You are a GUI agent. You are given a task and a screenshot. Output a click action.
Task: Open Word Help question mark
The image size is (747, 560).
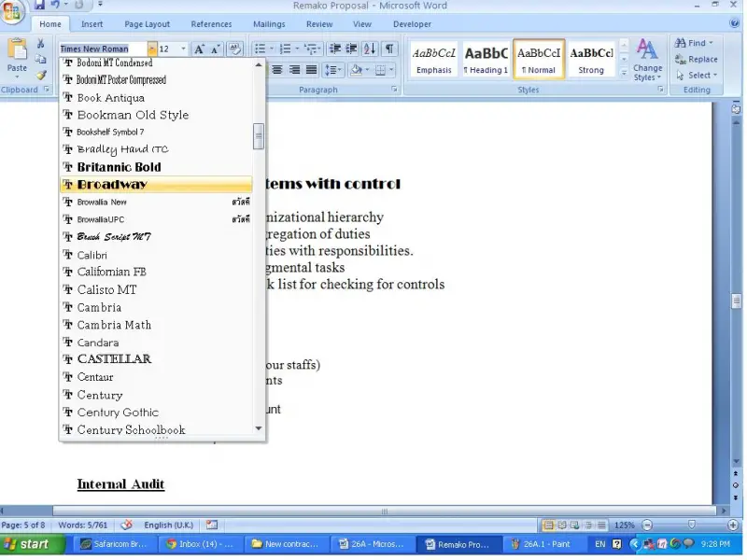pyautogui.click(x=734, y=23)
